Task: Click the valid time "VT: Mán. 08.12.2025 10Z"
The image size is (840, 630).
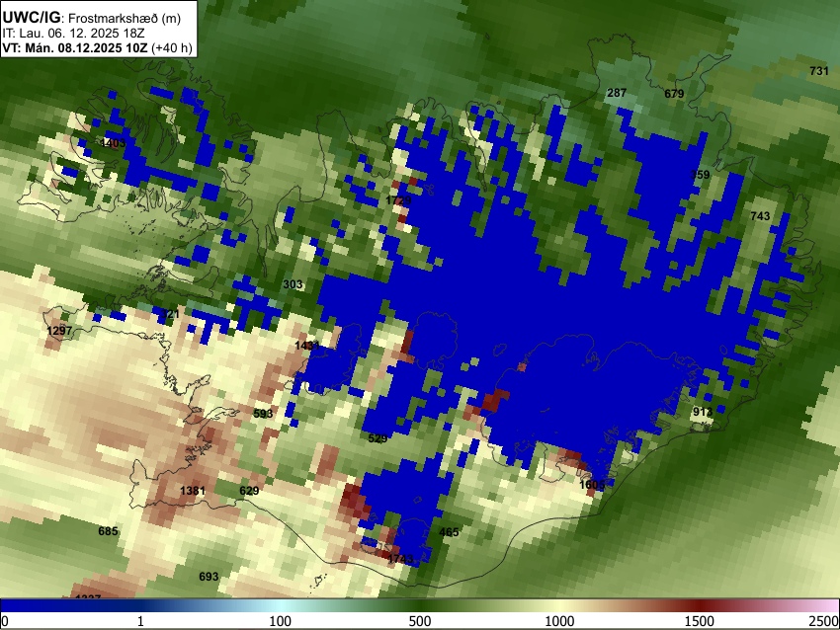Action: 75,48
